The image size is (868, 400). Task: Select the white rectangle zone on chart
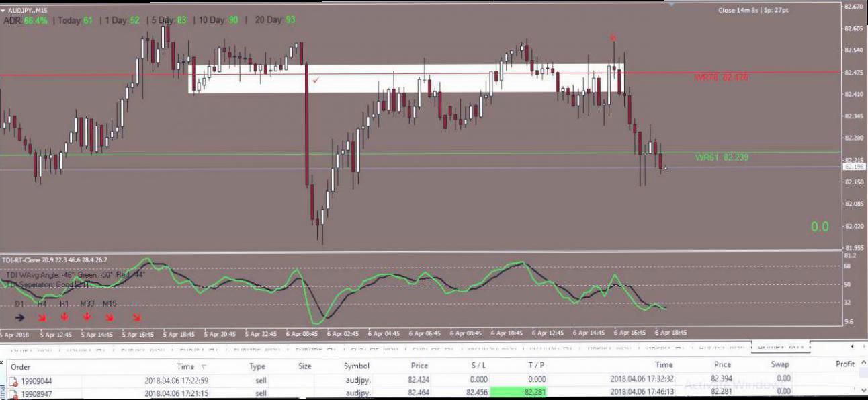click(x=406, y=79)
